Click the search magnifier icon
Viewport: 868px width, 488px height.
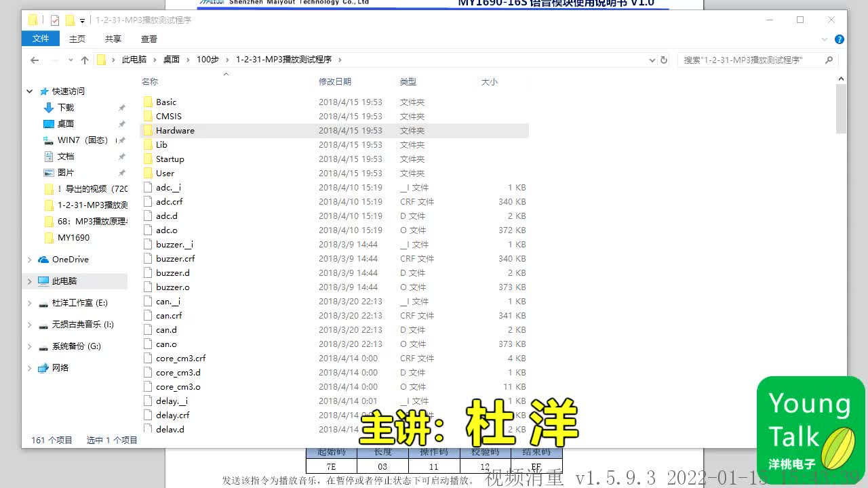coord(829,60)
